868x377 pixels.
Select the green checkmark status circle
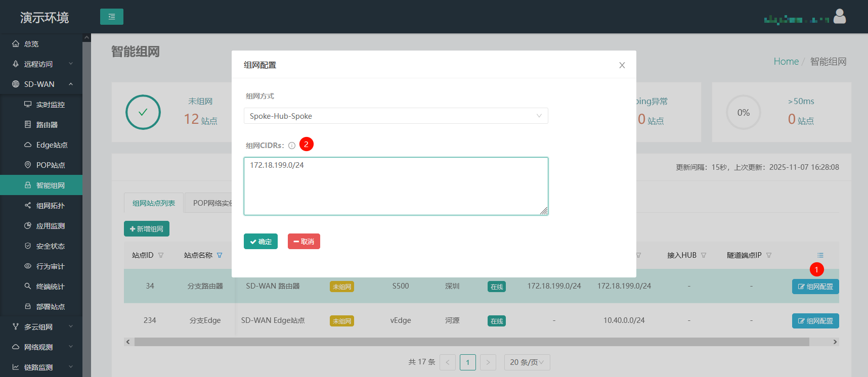pos(143,112)
